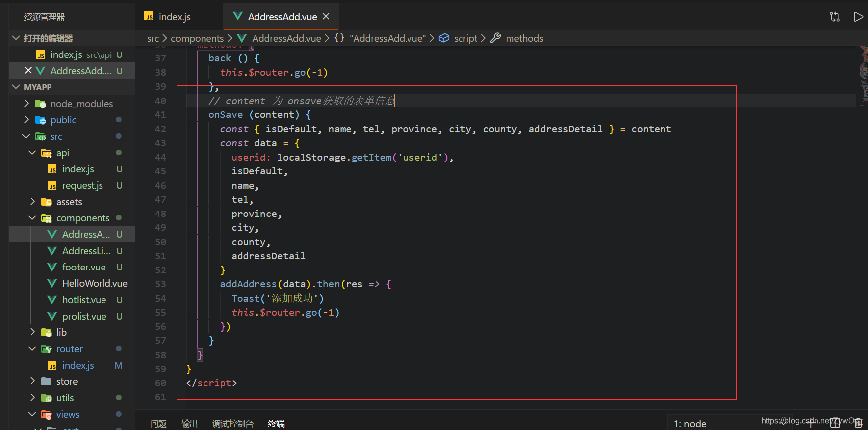Expand the public folder

click(27, 120)
